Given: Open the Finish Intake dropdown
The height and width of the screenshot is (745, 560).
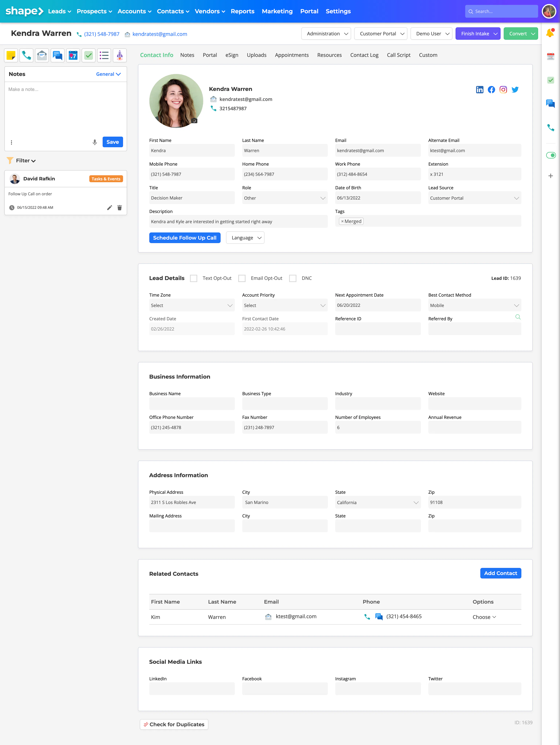Looking at the screenshot, I should [478, 34].
